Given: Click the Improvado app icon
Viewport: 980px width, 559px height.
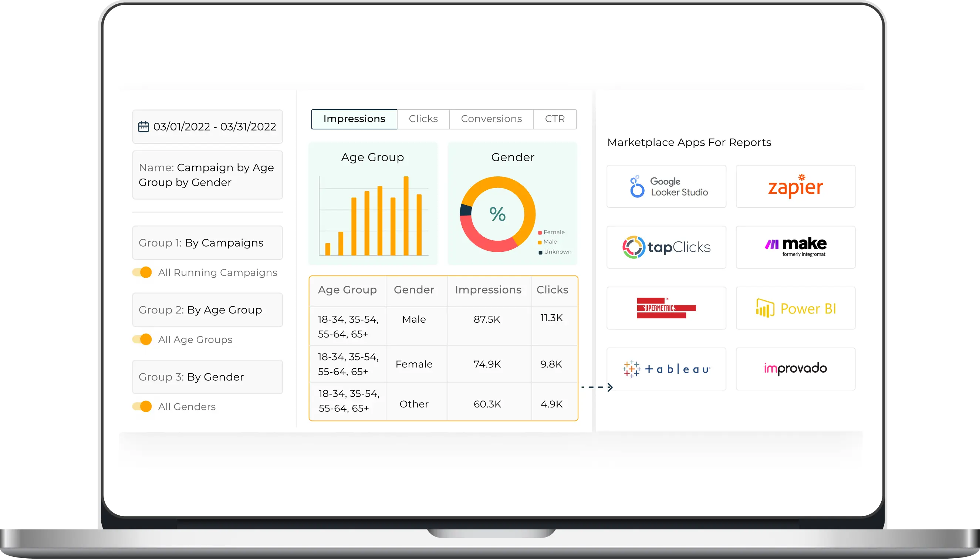Looking at the screenshot, I should pos(795,369).
